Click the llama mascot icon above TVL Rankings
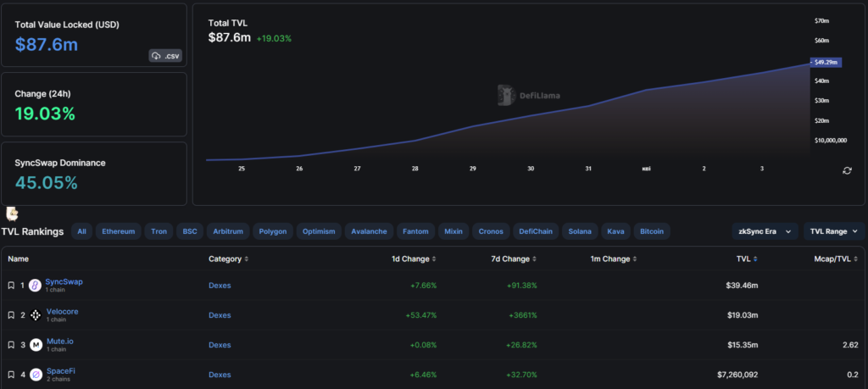The width and height of the screenshot is (868, 389). click(x=12, y=214)
